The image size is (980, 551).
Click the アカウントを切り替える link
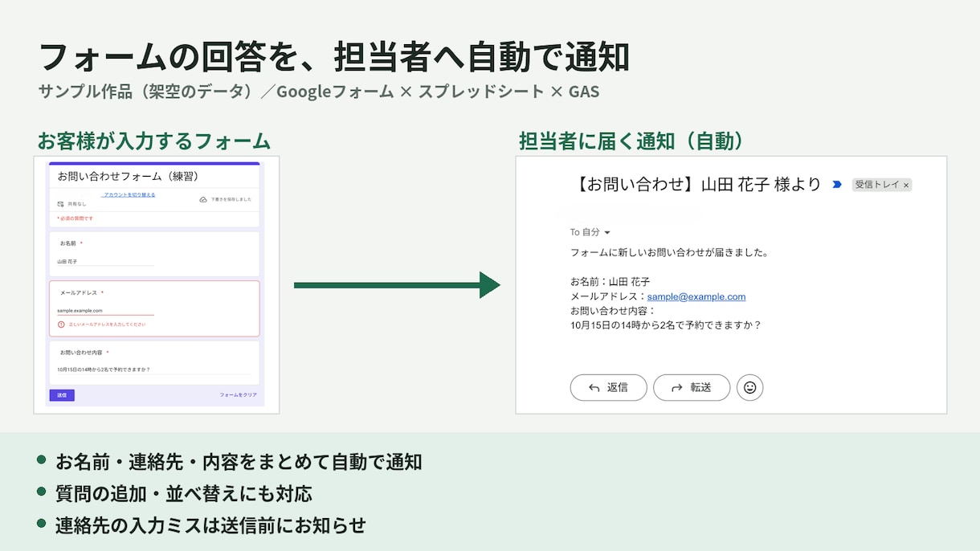pyautogui.click(x=129, y=195)
